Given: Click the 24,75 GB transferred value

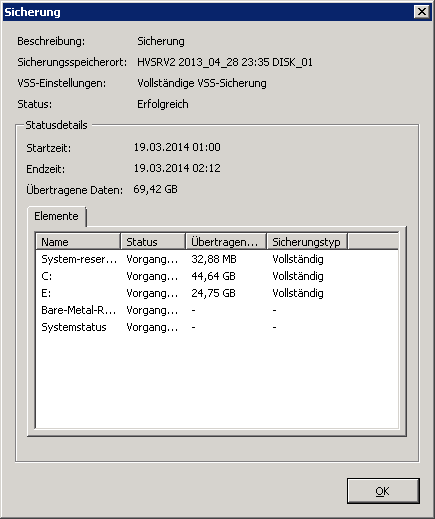Looking at the screenshot, I should coord(213,293).
